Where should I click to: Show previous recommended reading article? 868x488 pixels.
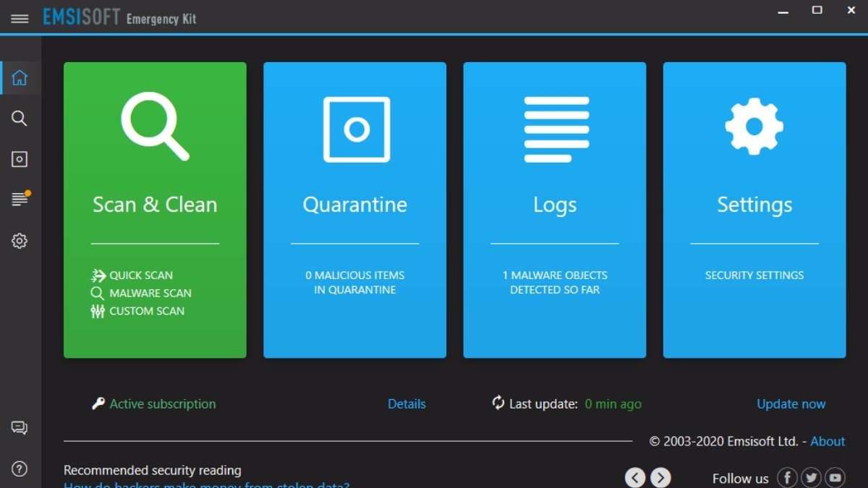[x=635, y=477]
